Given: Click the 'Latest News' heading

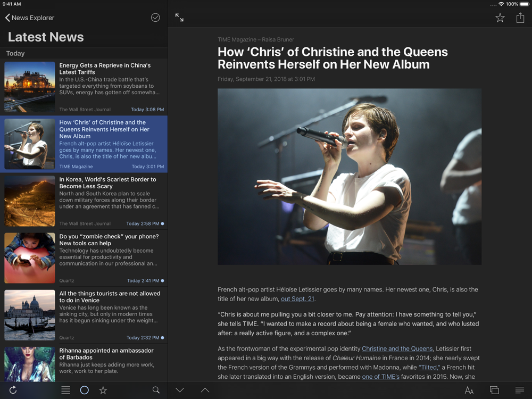Looking at the screenshot, I should point(46,37).
